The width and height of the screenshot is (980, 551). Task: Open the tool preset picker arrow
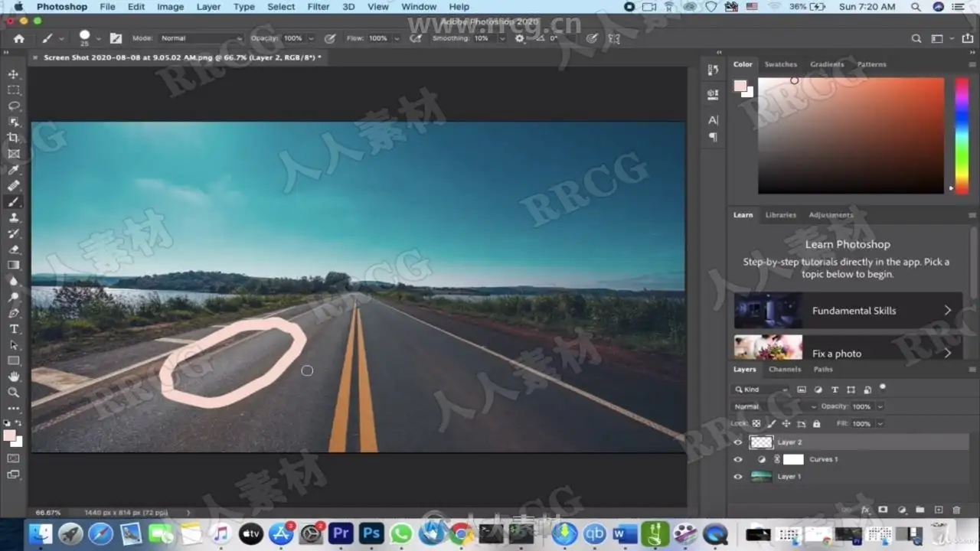[x=60, y=38]
